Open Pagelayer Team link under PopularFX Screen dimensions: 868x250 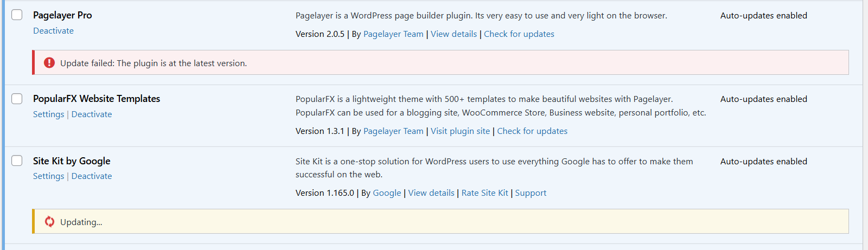(x=393, y=131)
